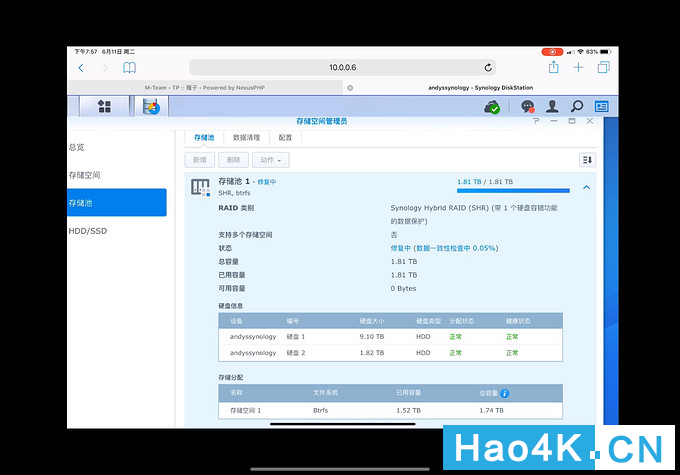
Task: Open DSM widgets panel icon
Action: coord(602,106)
